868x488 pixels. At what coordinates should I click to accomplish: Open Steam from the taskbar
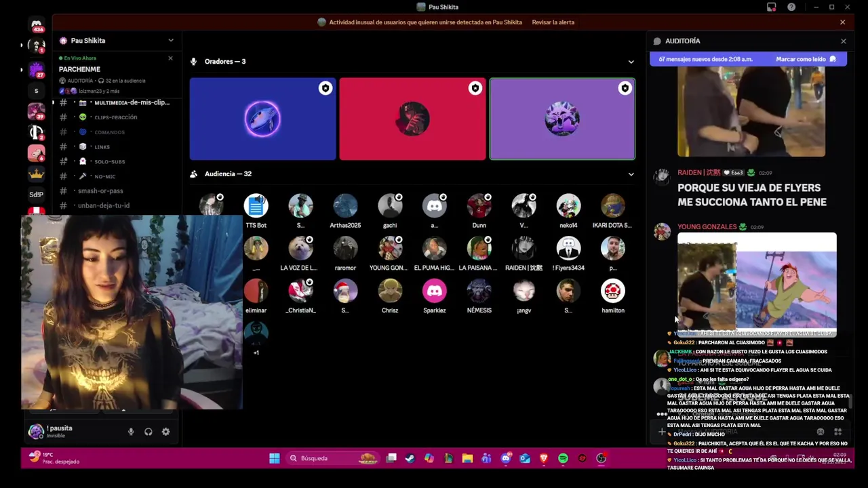coord(410,459)
